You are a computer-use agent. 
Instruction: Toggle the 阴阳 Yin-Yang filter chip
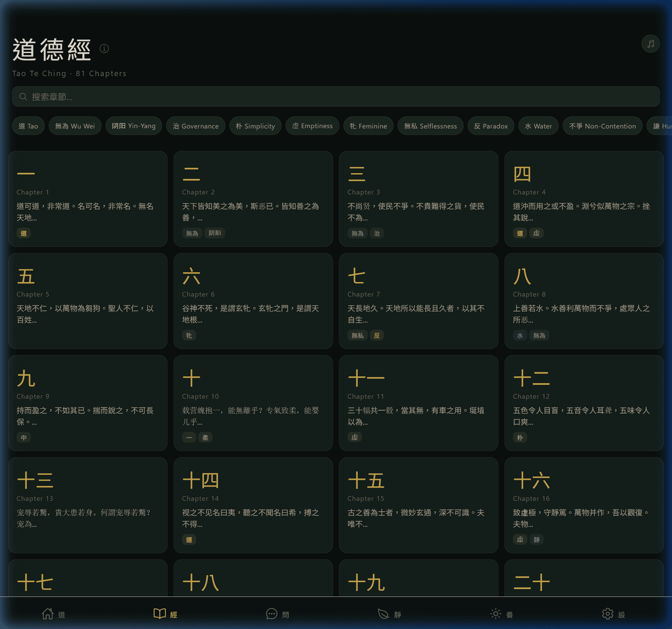134,126
